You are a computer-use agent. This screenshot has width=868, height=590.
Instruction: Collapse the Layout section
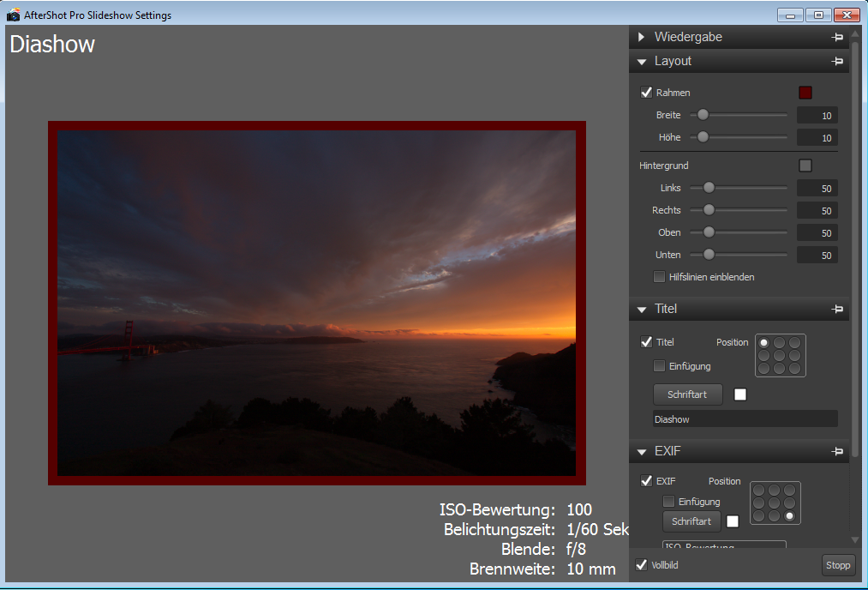pyautogui.click(x=642, y=62)
